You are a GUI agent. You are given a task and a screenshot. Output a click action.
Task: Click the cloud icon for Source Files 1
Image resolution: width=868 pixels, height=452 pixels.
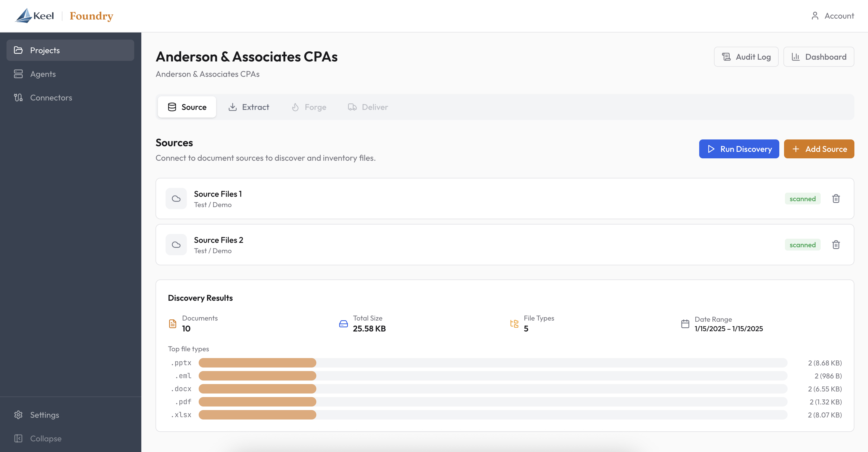[176, 199]
